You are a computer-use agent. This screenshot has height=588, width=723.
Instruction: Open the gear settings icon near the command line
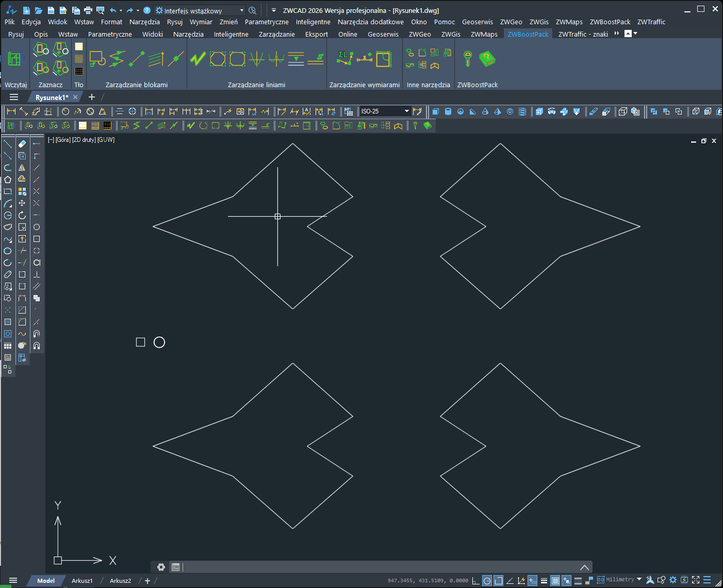point(161,567)
